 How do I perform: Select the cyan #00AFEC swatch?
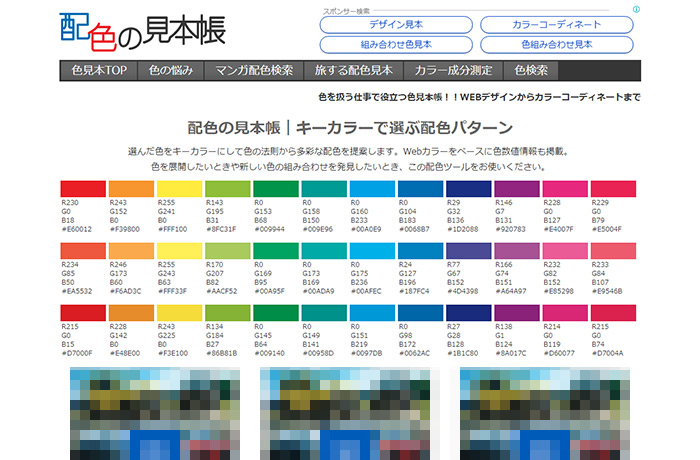click(x=372, y=251)
